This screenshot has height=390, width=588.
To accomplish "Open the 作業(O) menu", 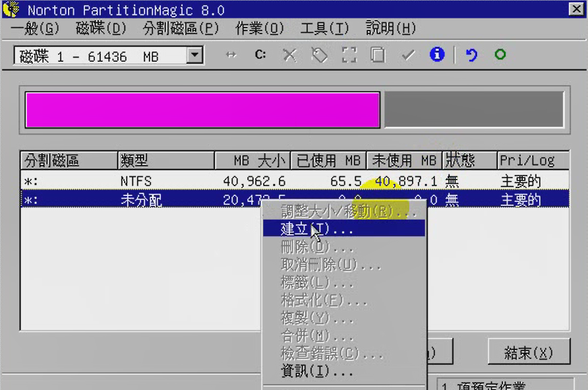I will click(260, 28).
